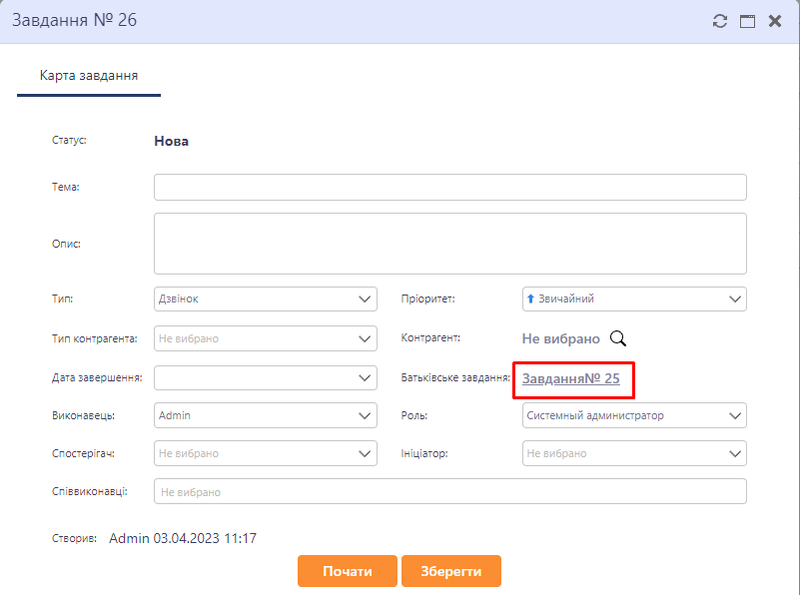Screen dimensions: 800x595
Task: Click the Співвиконавці field
Action: (450, 492)
